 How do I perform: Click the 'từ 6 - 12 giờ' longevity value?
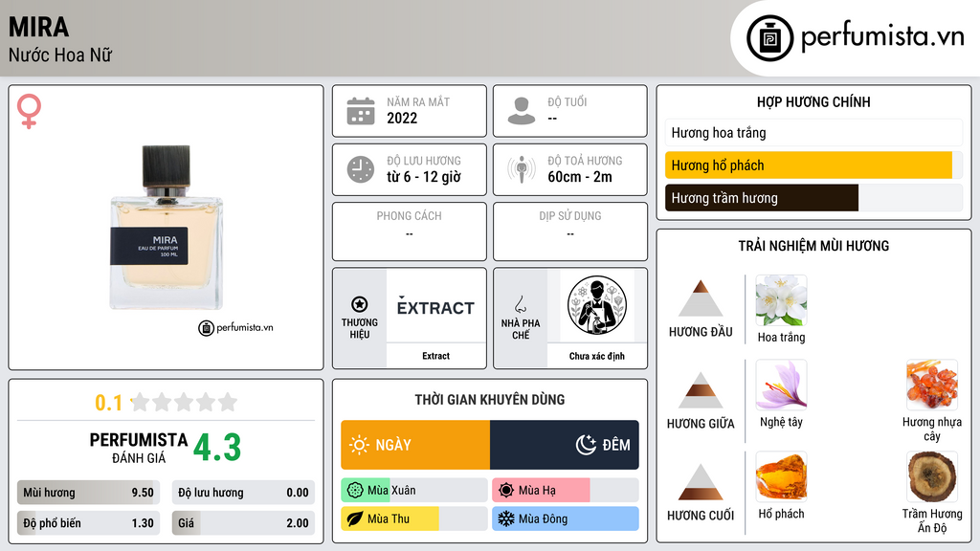click(424, 177)
